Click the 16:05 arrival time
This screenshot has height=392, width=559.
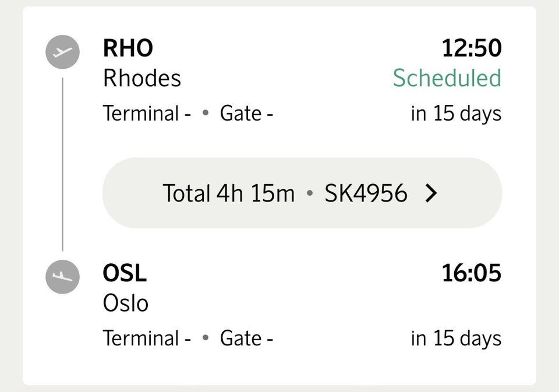[x=472, y=273]
